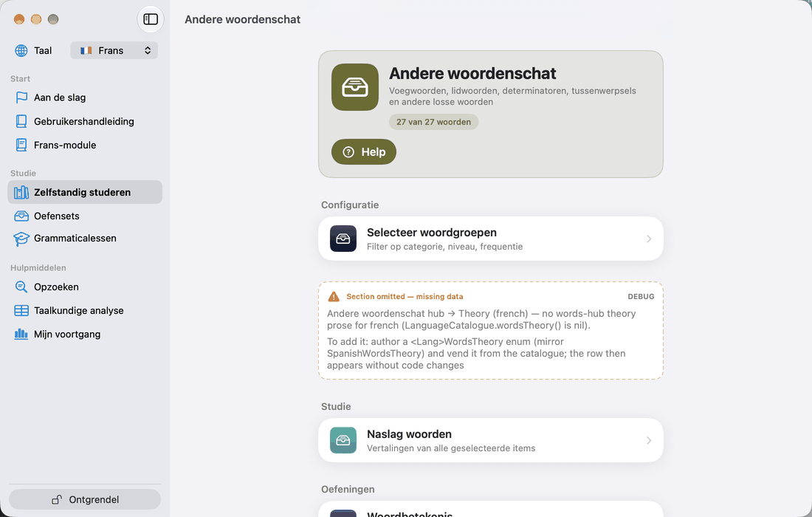Open Grammaticalessen from the sidebar

(85, 239)
